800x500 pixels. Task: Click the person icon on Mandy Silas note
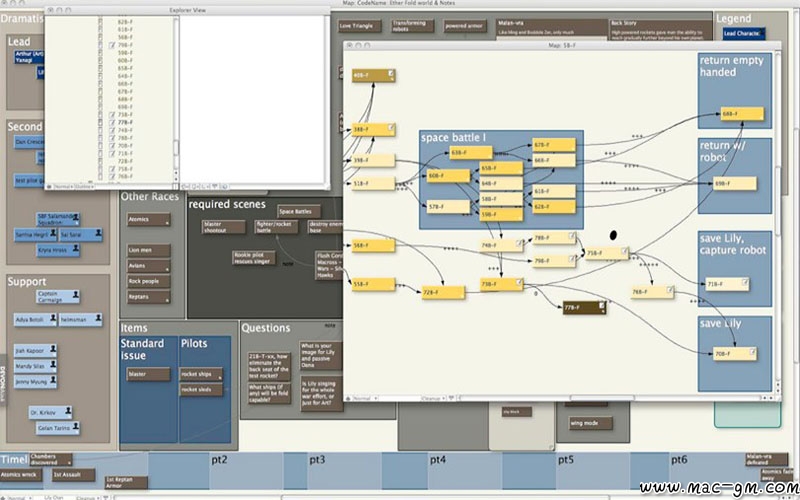pyautogui.click(x=53, y=365)
